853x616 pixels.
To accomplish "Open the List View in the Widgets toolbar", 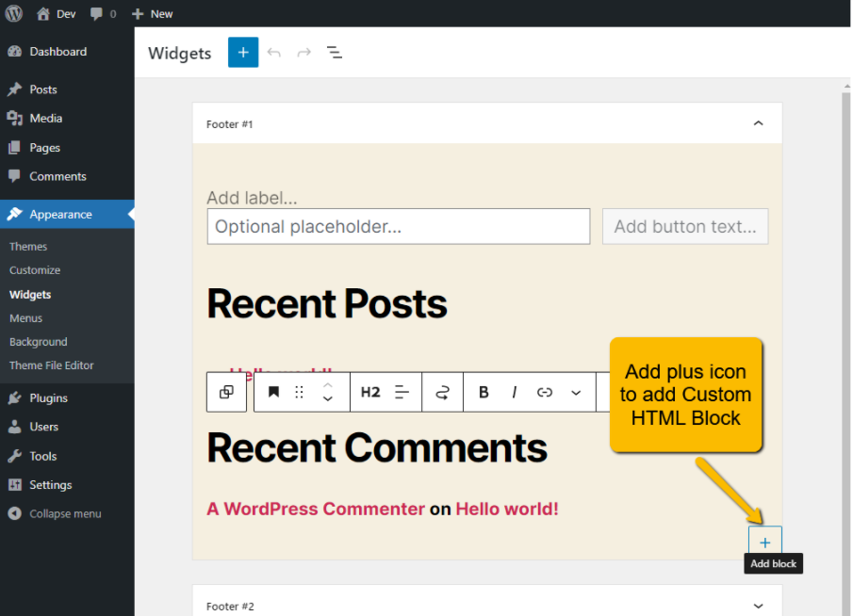I will (334, 53).
